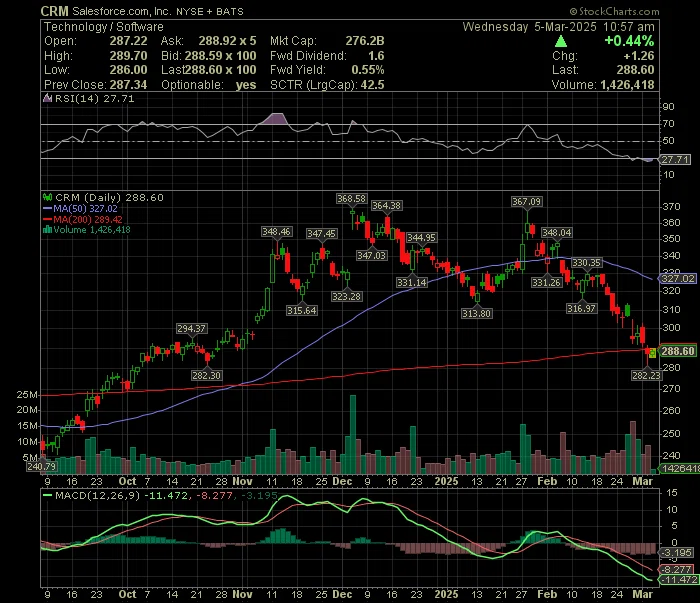Click the 282.30 low price label
This screenshot has height=603, width=700.
[x=206, y=376]
